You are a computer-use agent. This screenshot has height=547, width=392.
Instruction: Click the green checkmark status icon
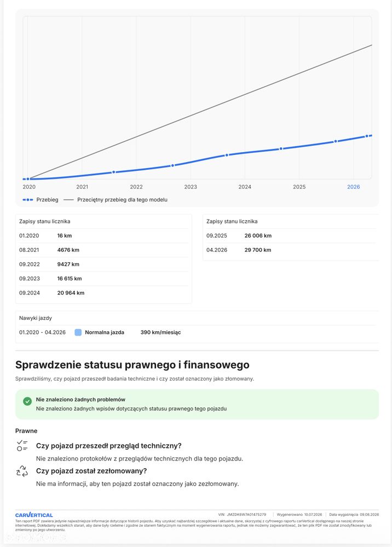pos(27,401)
